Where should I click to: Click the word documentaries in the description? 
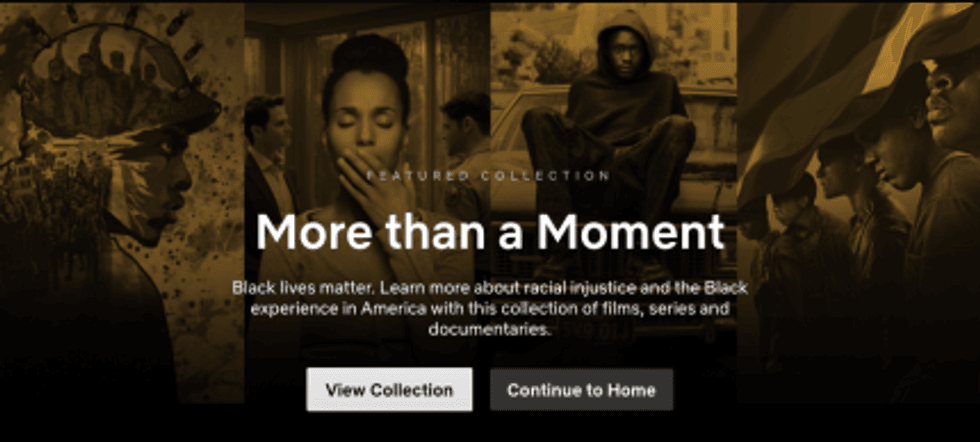[490, 329]
